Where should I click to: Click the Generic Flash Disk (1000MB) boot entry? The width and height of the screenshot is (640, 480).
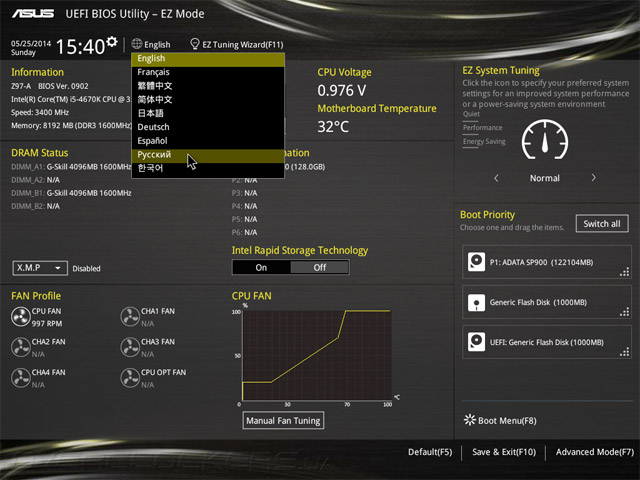[x=547, y=302]
